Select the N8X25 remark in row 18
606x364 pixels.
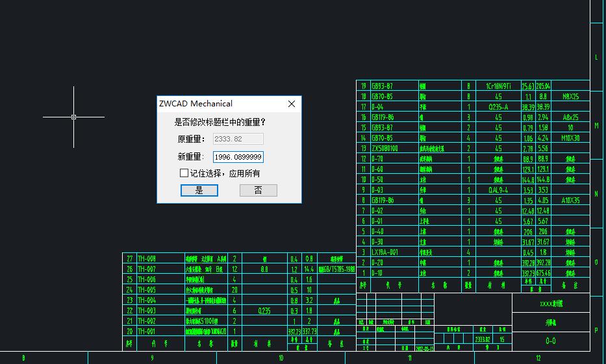pos(570,97)
